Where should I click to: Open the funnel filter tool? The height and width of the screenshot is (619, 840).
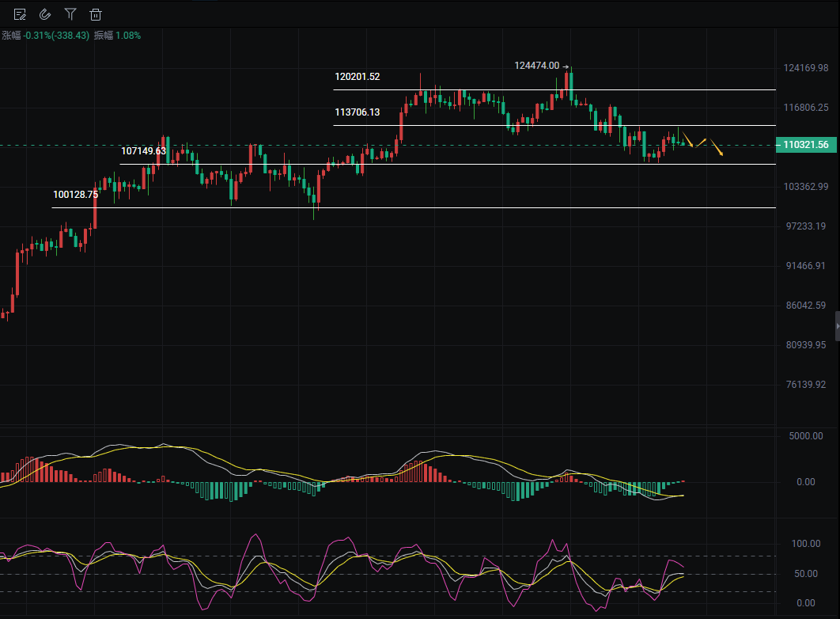pyautogui.click(x=70, y=14)
